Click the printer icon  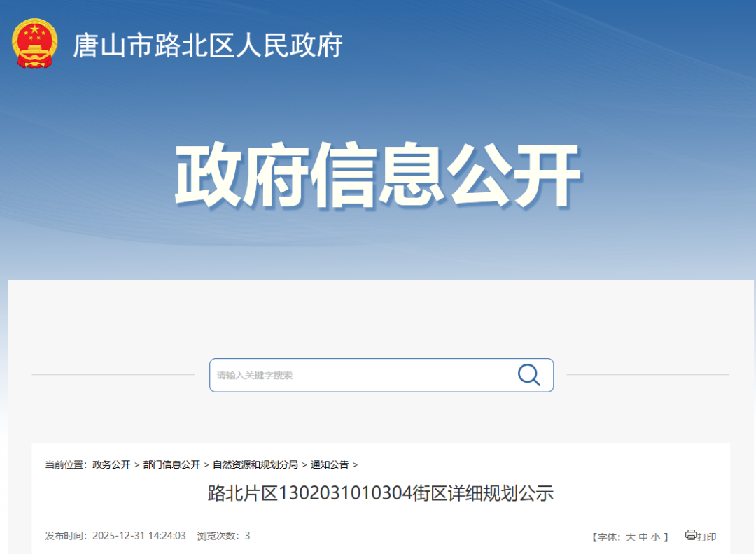pos(691,535)
